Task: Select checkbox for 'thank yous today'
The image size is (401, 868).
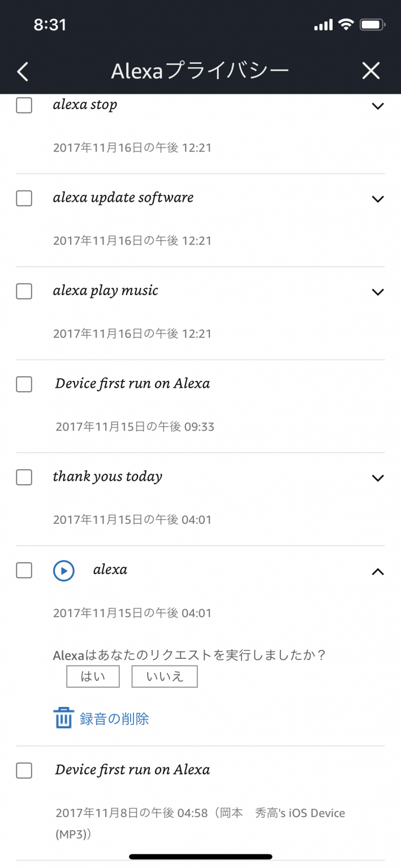Action: [x=24, y=478]
